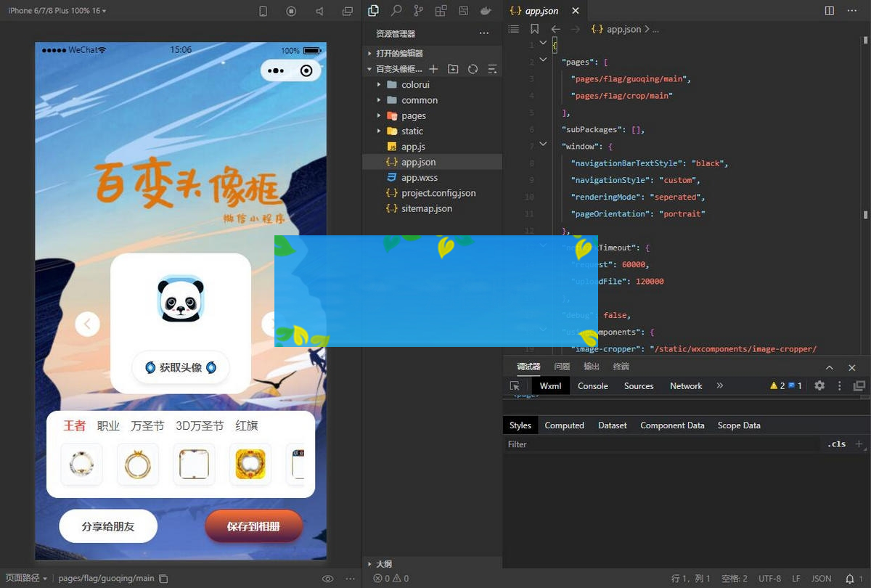This screenshot has height=588, width=871.
Task: Open the source control (git branch) panel
Action: coord(418,11)
